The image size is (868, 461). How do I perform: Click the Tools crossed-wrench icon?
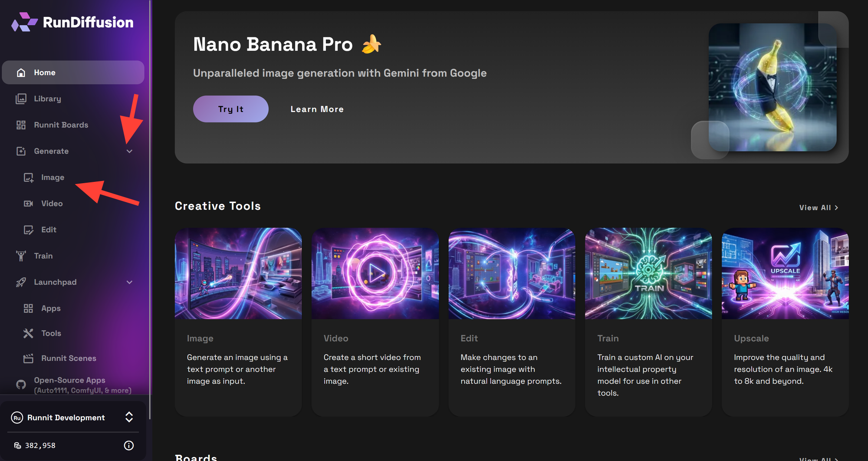click(28, 333)
